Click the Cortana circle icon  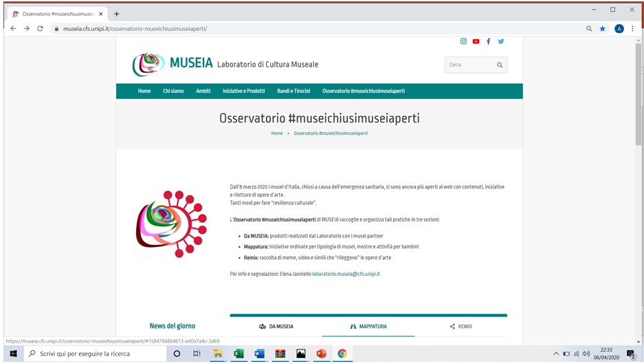177,353
